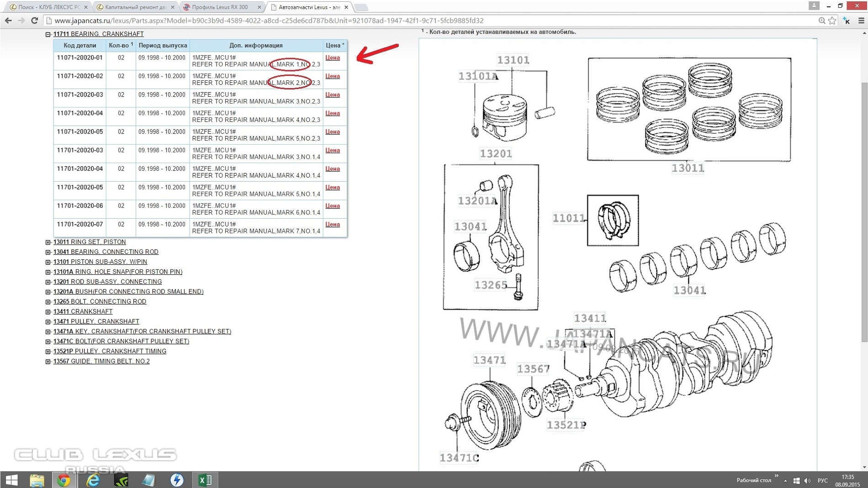868x488 pixels.
Task: Open Цена link for part 11071-20020-03
Action: [x=333, y=95]
